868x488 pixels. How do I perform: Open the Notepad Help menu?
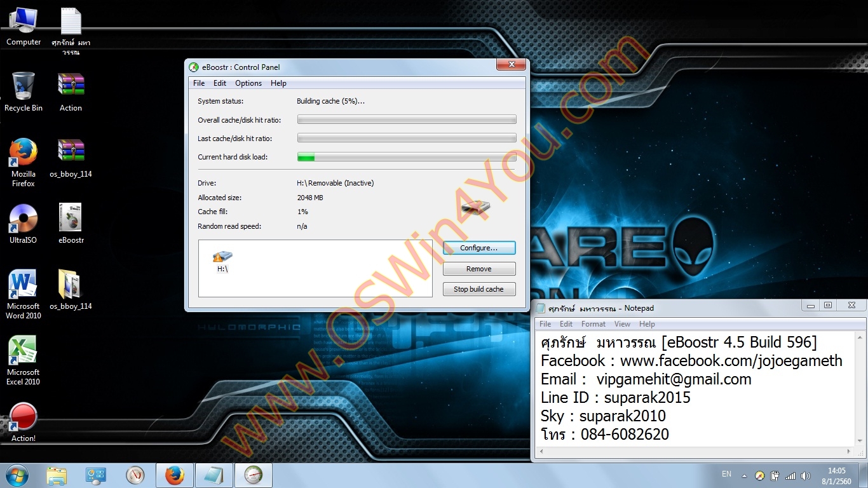[647, 324]
